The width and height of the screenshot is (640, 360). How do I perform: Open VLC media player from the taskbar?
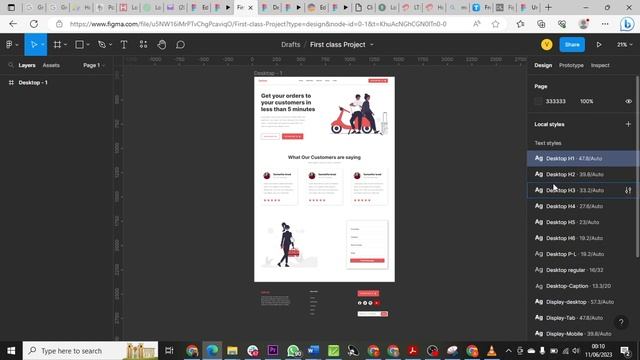pos(492,351)
